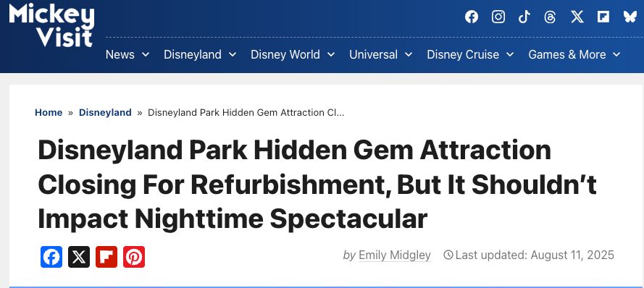Expand the Games & More menu chevron
This screenshot has width=644, height=288.
(x=616, y=54)
